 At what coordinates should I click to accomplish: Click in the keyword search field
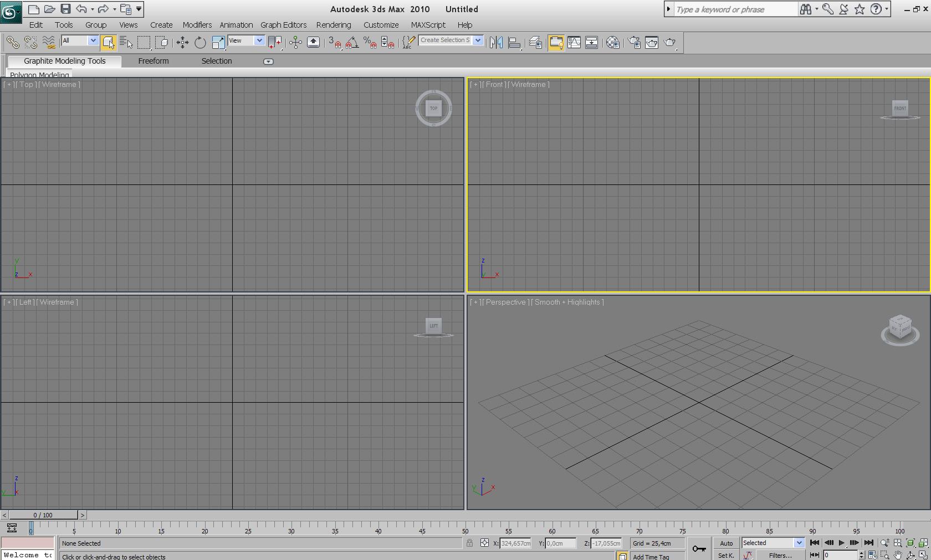pos(735,9)
